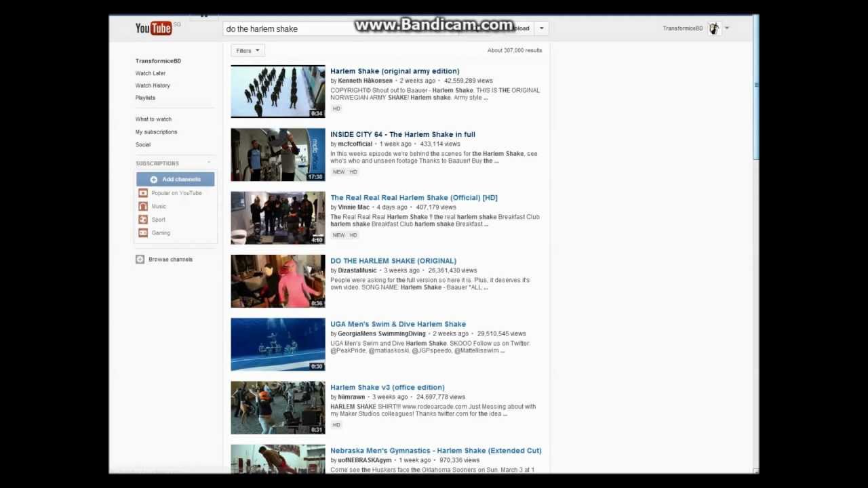
Task: Play DO THE HARLEM SHAKE (ORIGINAL) thumbnail
Action: coord(278,281)
